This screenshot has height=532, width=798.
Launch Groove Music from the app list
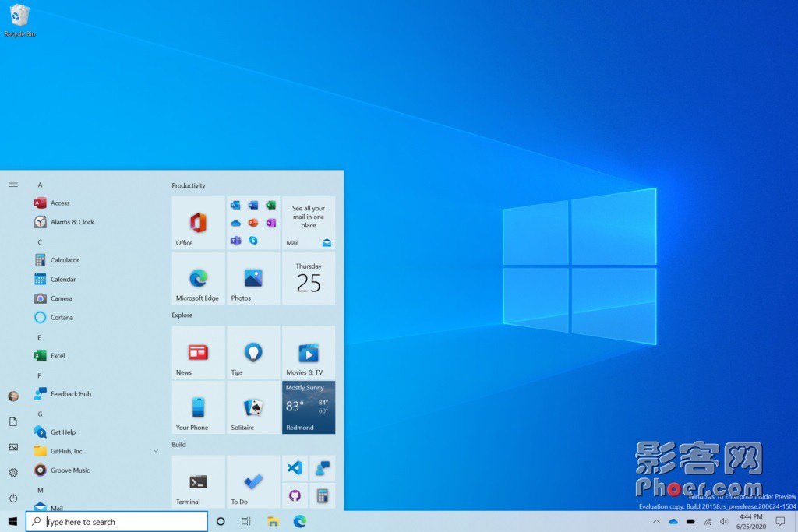click(x=97, y=470)
